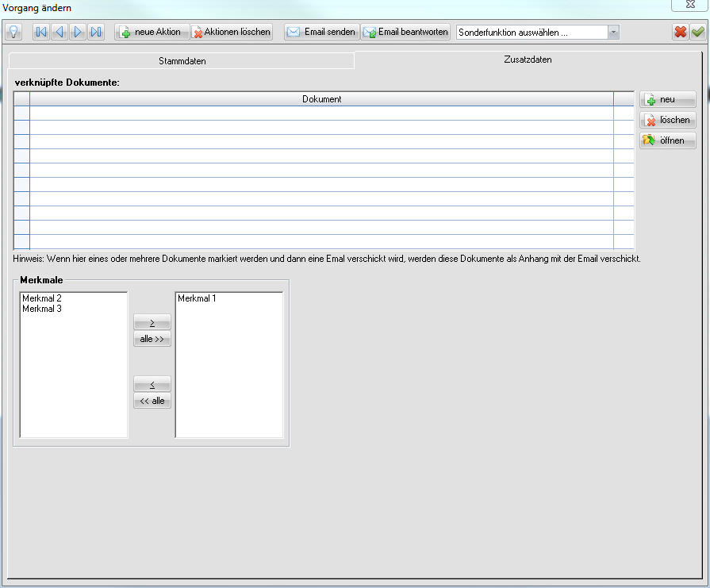Confirm changes with the green checkmark

coord(697,32)
